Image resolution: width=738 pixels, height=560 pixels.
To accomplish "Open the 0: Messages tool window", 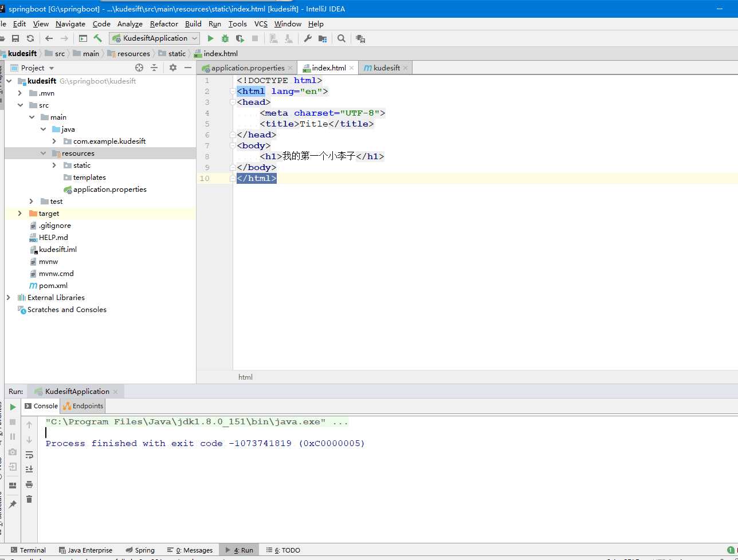I will [x=190, y=550].
